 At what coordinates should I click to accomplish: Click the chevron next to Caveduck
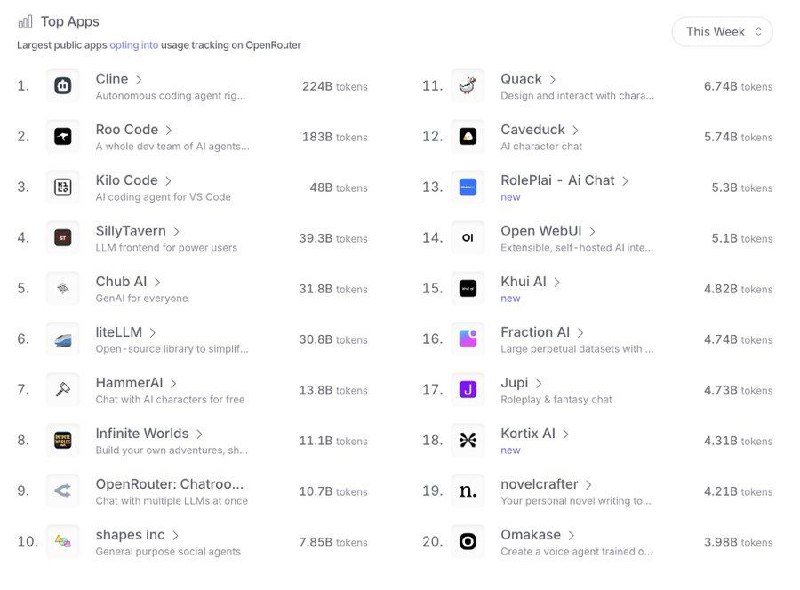[x=575, y=130]
